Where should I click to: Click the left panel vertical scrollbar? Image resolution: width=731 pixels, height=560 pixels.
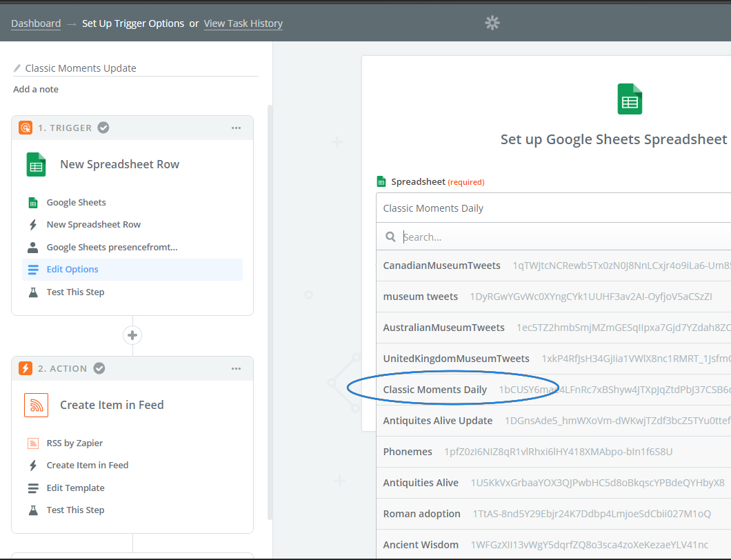tap(270, 312)
